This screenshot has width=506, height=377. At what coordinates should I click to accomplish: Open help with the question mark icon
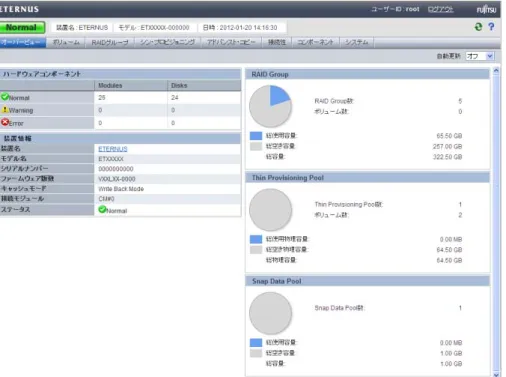coord(491,27)
